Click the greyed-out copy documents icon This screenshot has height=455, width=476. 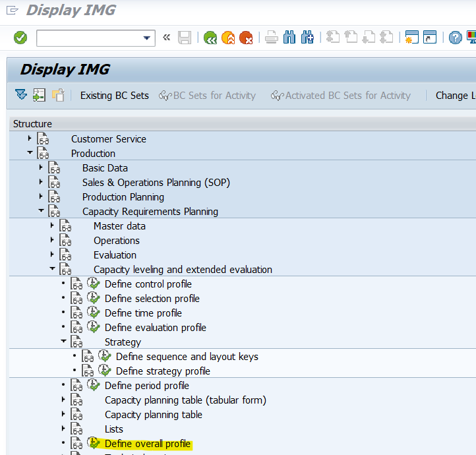click(58, 96)
